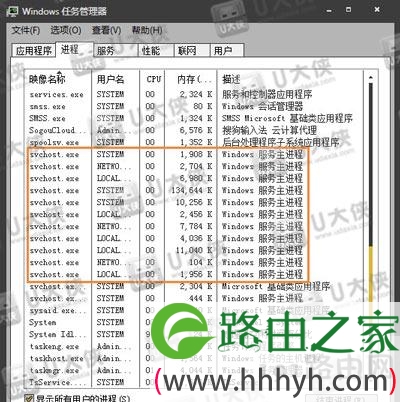Open the 帮助(H) menu
The height and width of the screenshot is (402, 400).
[147, 31]
